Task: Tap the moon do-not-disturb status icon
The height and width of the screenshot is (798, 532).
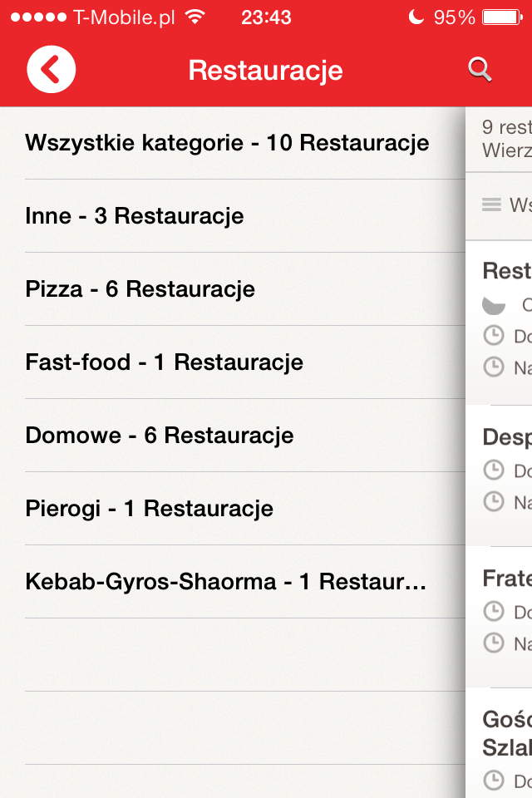Action: (416, 17)
